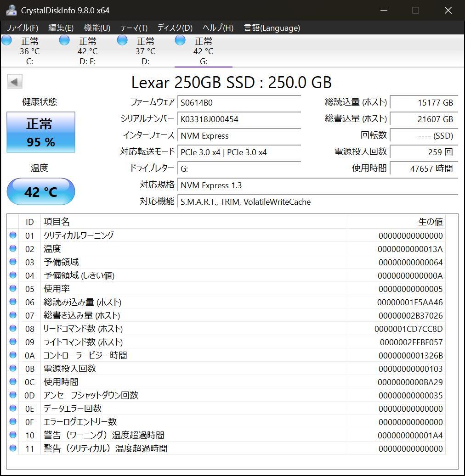
Task: Click the blue status orb for 37 °C drive
Action: (122, 40)
